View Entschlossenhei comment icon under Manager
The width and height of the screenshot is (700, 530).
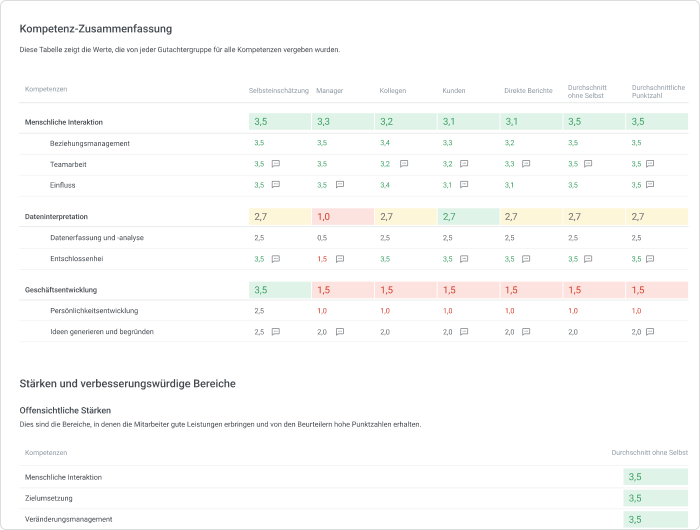pyautogui.click(x=340, y=259)
